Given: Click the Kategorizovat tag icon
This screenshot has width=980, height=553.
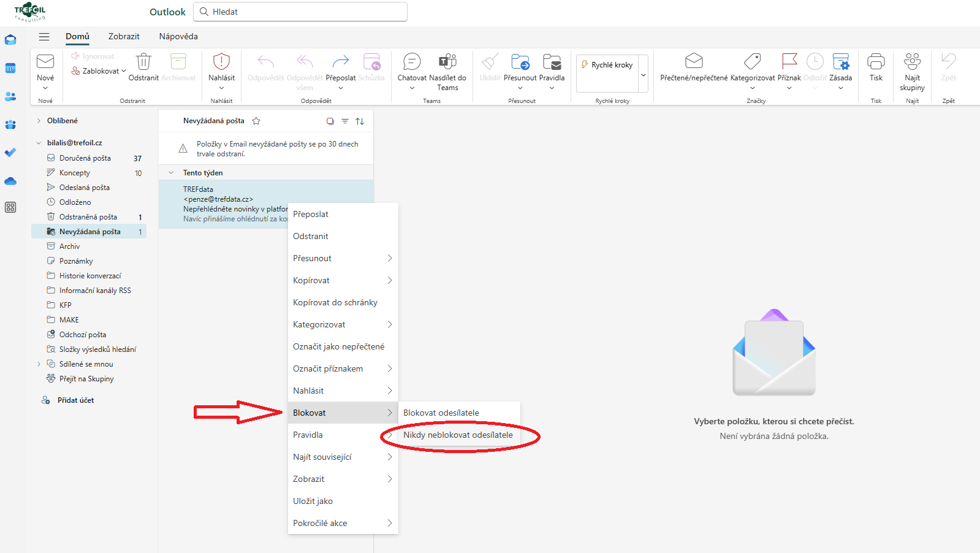Looking at the screenshot, I should (753, 61).
